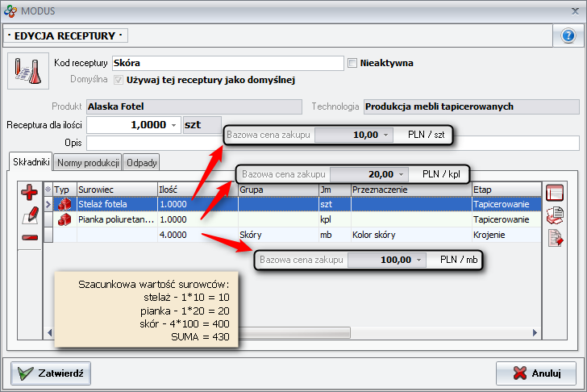Open dropdown next to 10,00 base price
This screenshot has height=392, width=587.
(385, 136)
